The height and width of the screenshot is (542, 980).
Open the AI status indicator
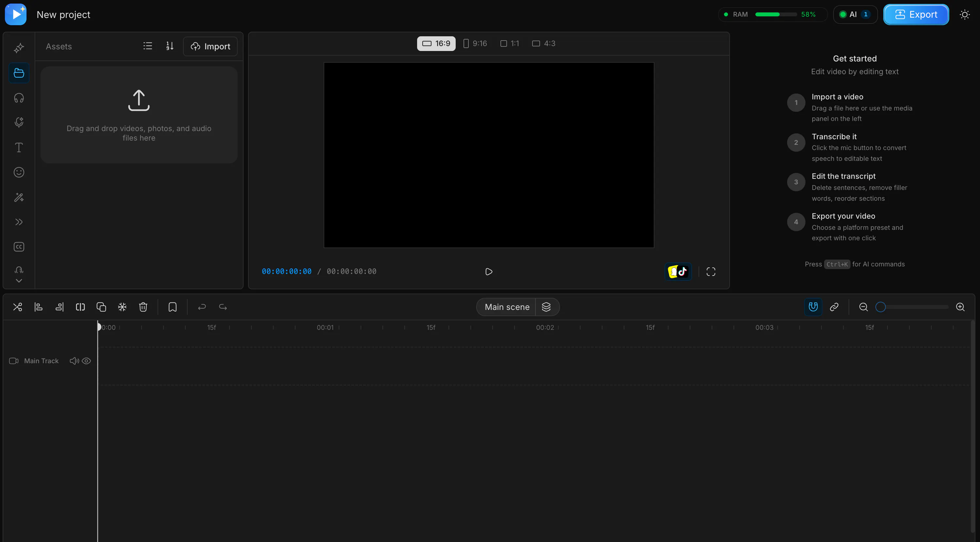click(855, 14)
